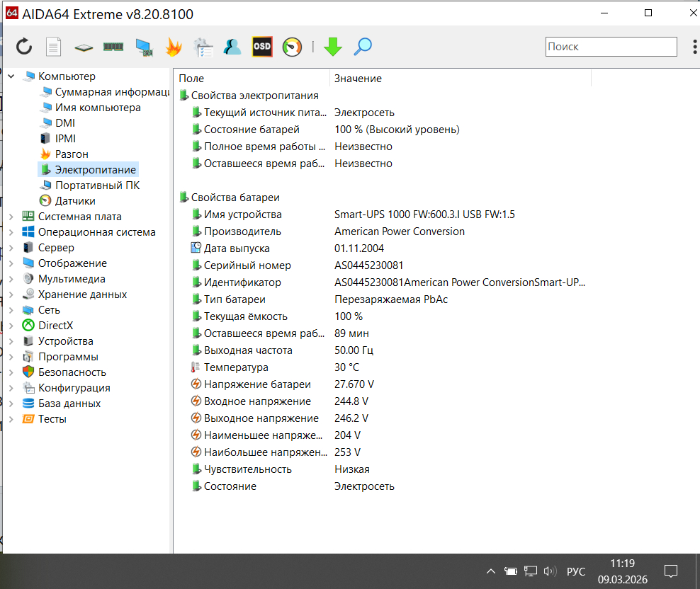Screen dimensions: 700x589
Task: Click the Поле column header
Action: (x=252, y=79)
